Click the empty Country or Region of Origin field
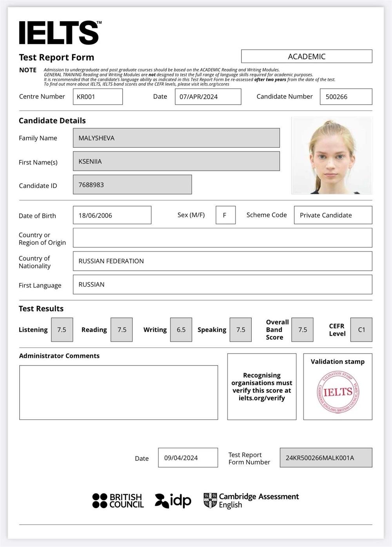The width and height of the screenshot is (392, 547). coord(223,238)
